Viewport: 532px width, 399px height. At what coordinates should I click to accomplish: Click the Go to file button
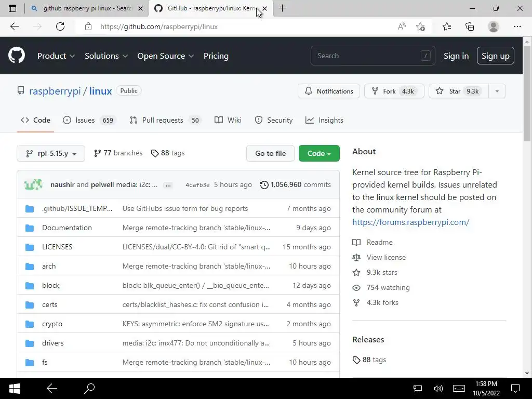coord(270,153)
